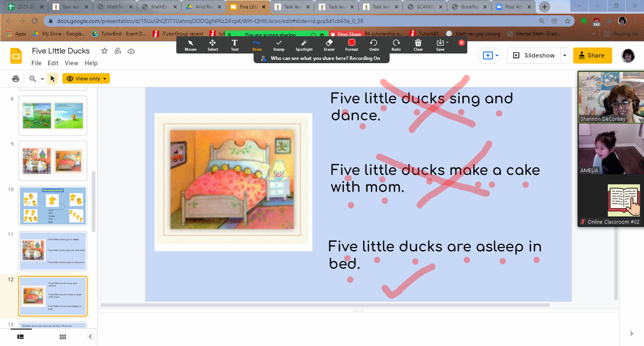The height and width of the screenshot is (346, 644).
Task: Select slide 9 thumbnail
Action: point(53,161)
